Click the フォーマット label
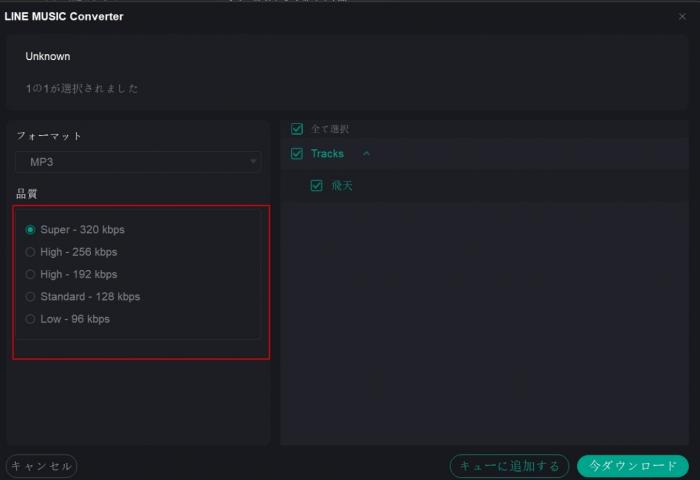This screenshot has width=700, height=480. click(x=49, y=136)
